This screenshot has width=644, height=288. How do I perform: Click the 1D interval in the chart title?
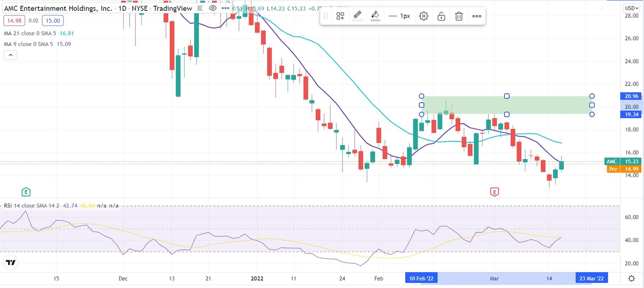click(122, 8)
